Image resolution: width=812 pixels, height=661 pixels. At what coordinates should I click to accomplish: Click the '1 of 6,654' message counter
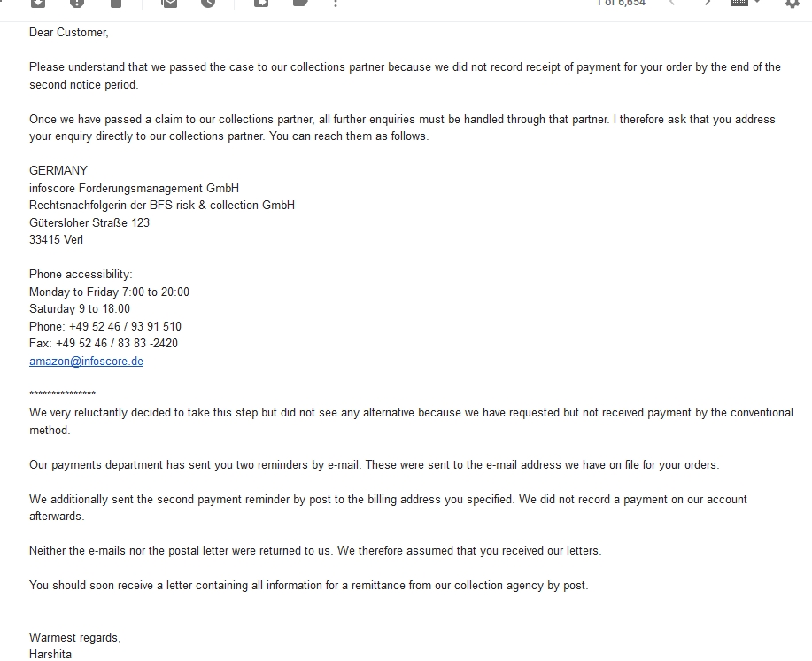coord(621,4)
